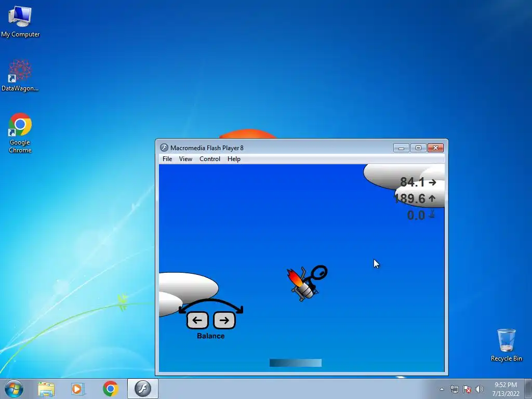Click the left arrow Balance button
Viewport: 532px width, 399px height.
[197, 320]
